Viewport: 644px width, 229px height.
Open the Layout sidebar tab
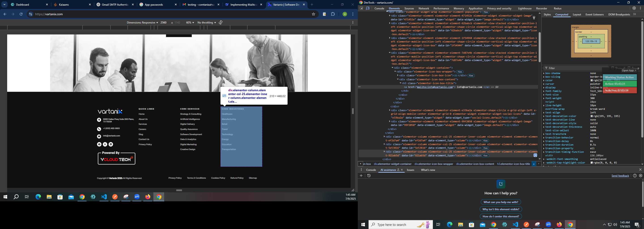point(577,15)
